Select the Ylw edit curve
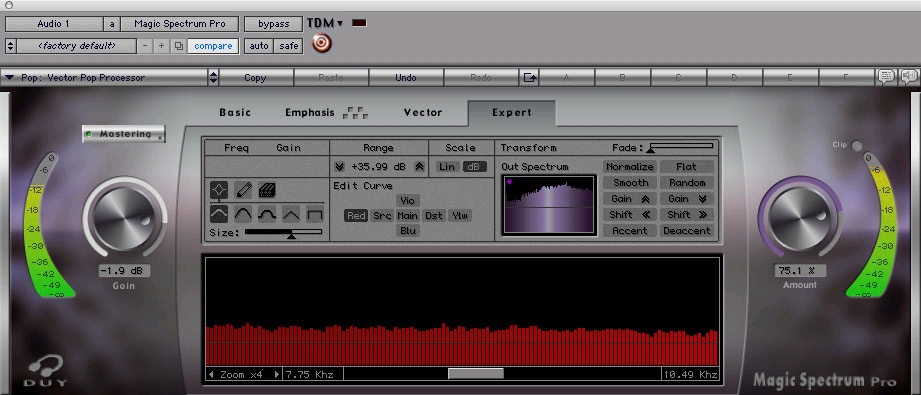 460,216
